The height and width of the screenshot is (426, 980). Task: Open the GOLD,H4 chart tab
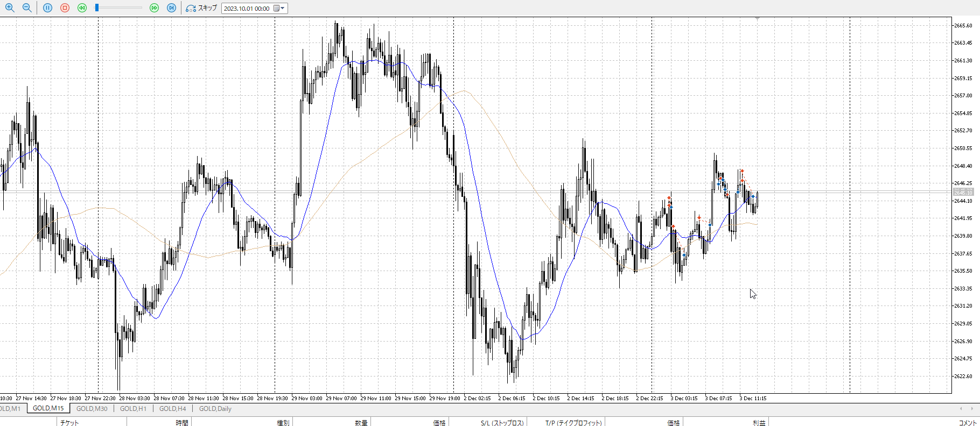(x=172, y=409)
